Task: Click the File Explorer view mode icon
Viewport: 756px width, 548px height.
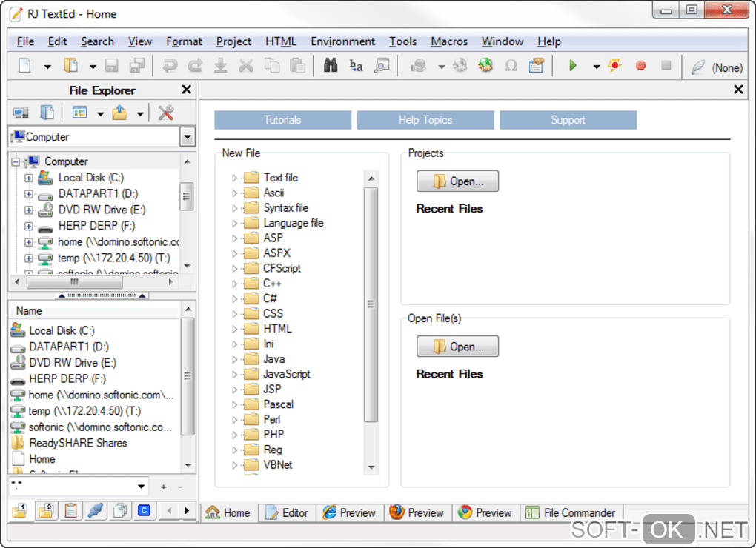Action: (79, 113)
